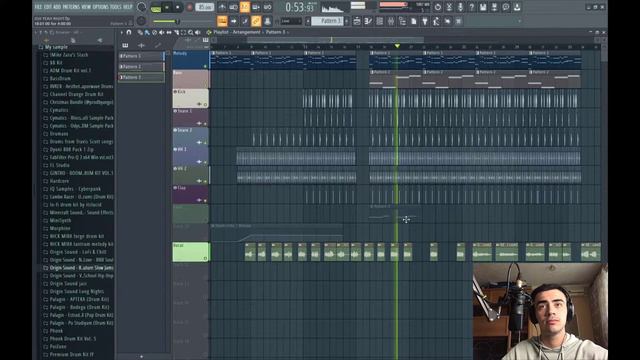The image size is (640, 360).
Task: Click the main pitch knob
Action: click(141, 21)
